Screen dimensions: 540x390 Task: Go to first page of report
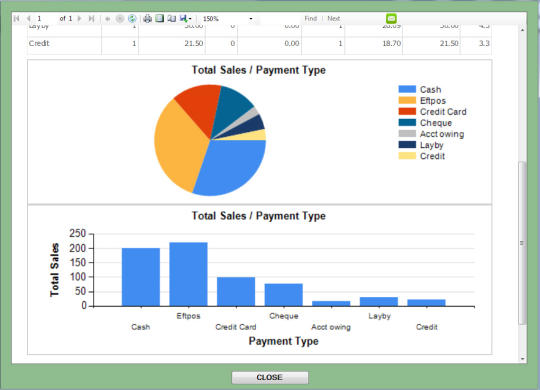coord(16,19)
